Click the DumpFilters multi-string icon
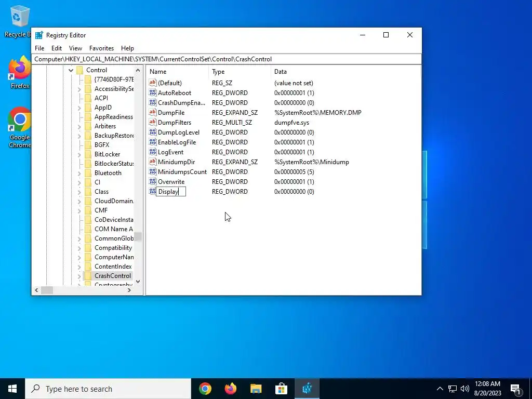Image resolution: width=532 pixels, height=399 pixels. 153,122
